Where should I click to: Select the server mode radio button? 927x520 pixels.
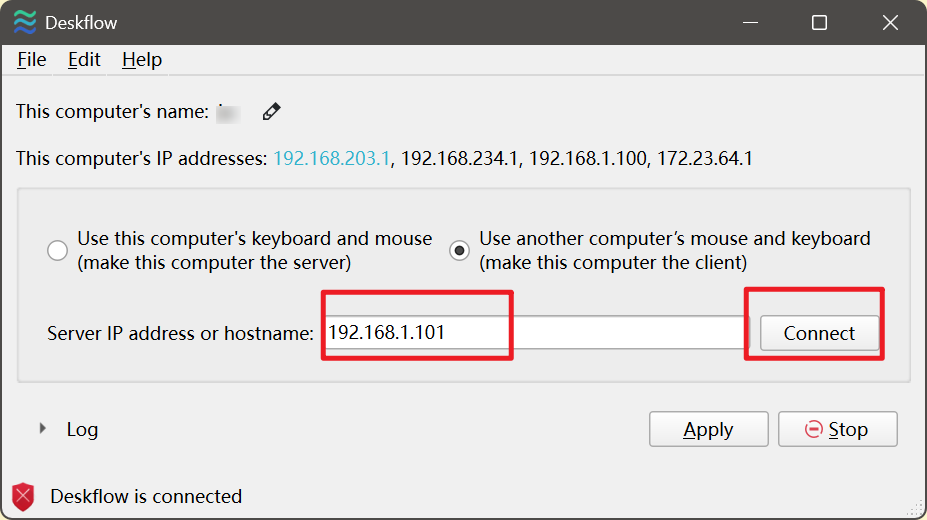[57, 251]
